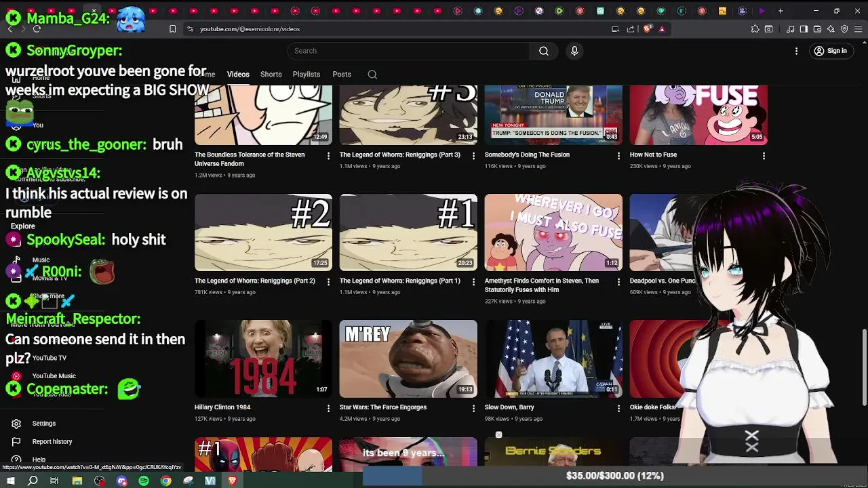Open options menu for Star Wars: The Farce Engorges
868x488 pixels.
point(473,409)
